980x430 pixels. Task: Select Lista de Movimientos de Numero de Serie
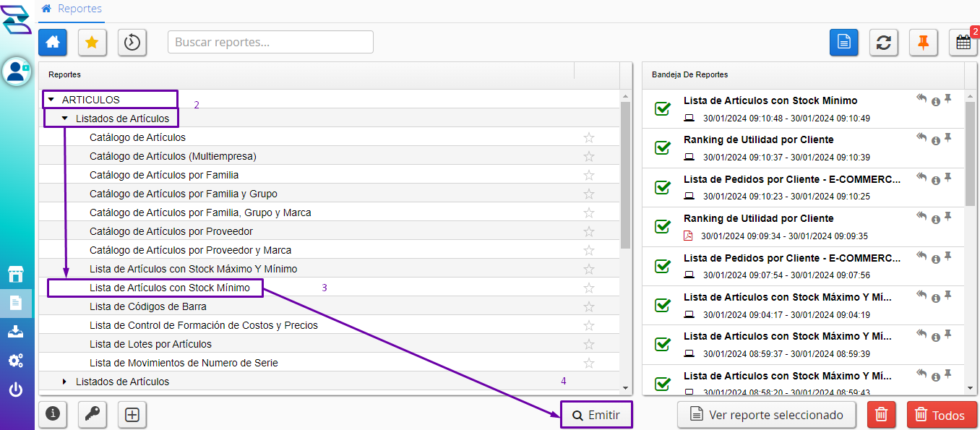point(184,363)
